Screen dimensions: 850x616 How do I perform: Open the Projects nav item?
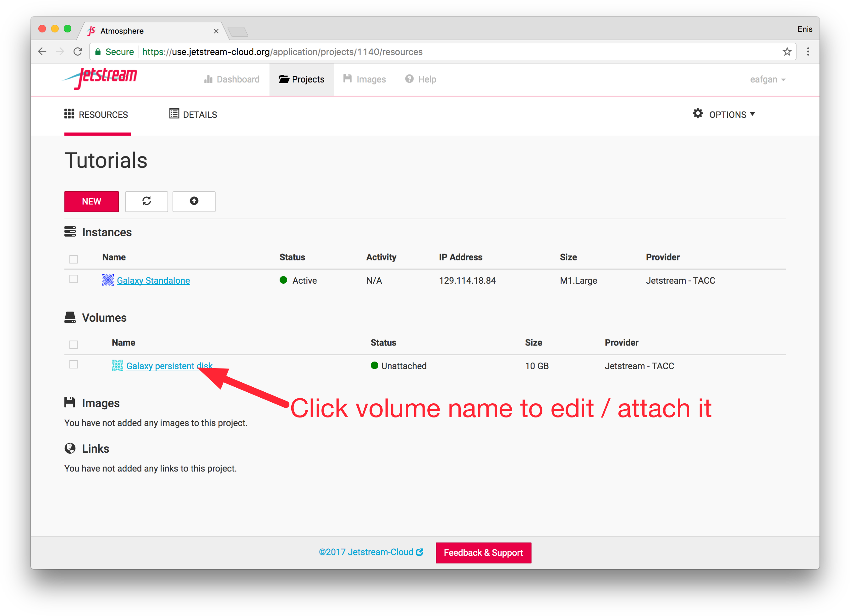pyautogui.click(x=302, y=79)
